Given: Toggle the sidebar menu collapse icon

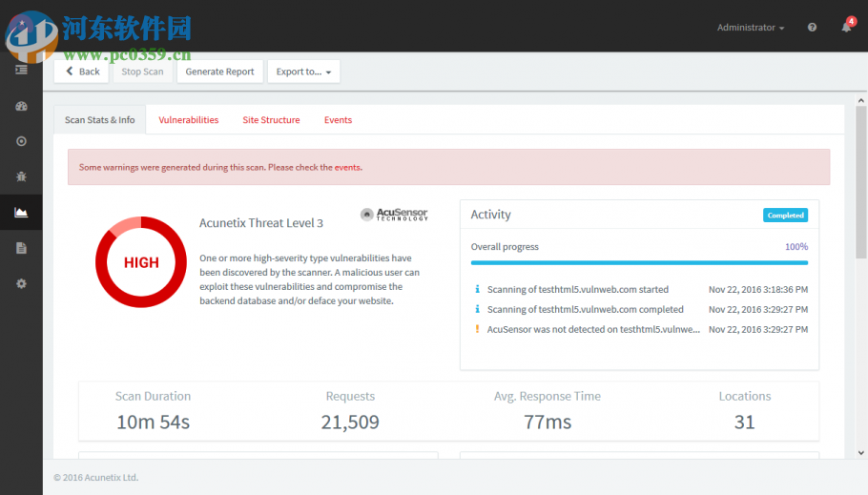Looking at the screenshot, I should coord(21,70).
